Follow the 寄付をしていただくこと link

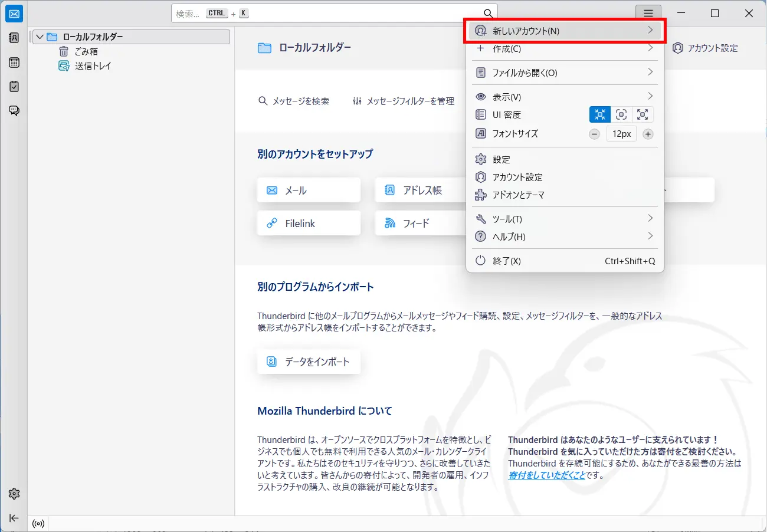tap(546, 475)
